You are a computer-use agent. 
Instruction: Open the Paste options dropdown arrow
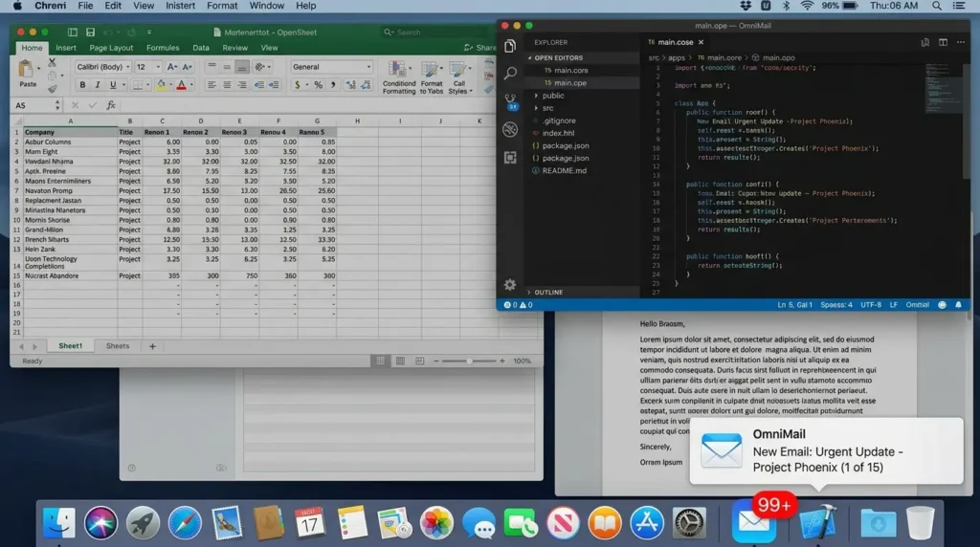[38, 69]
